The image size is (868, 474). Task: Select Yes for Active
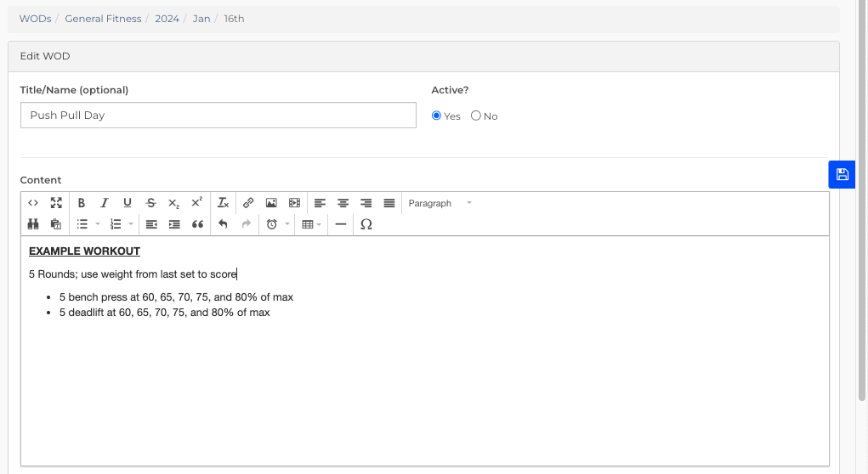coord(436,116)
